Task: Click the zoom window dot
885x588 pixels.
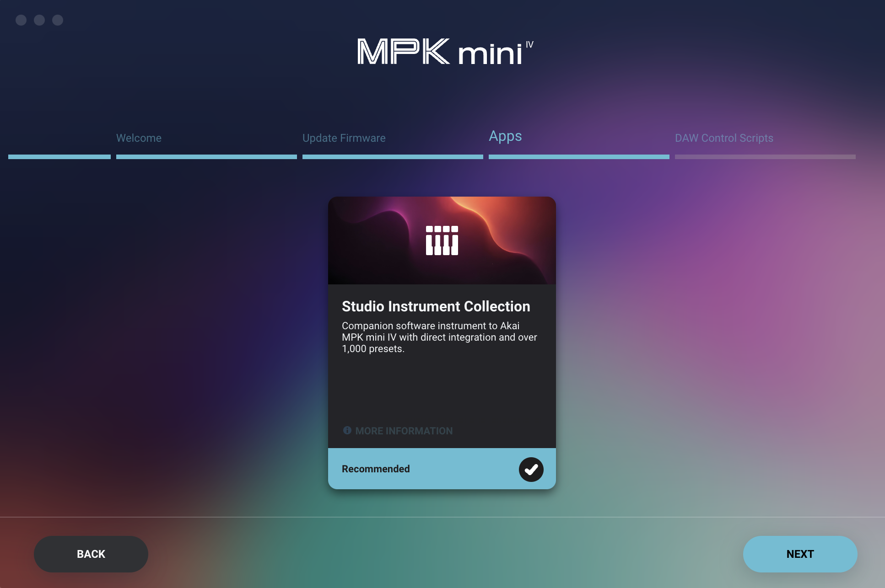Action: [x=58, y=20]
